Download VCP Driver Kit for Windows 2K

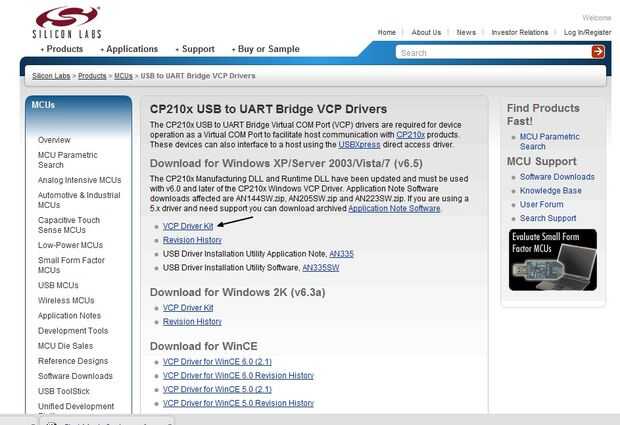coord(188,308)
